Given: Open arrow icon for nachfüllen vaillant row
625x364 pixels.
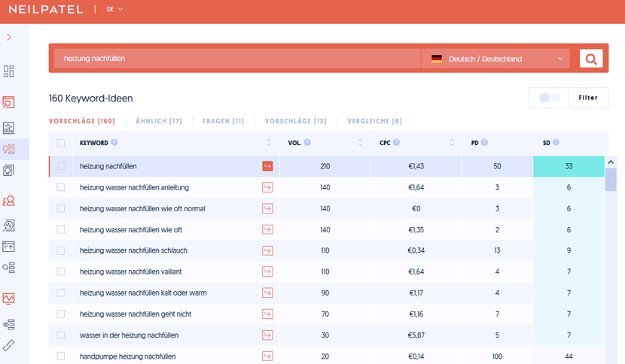Looking at the screenshot, I should [x=267, y=271].
